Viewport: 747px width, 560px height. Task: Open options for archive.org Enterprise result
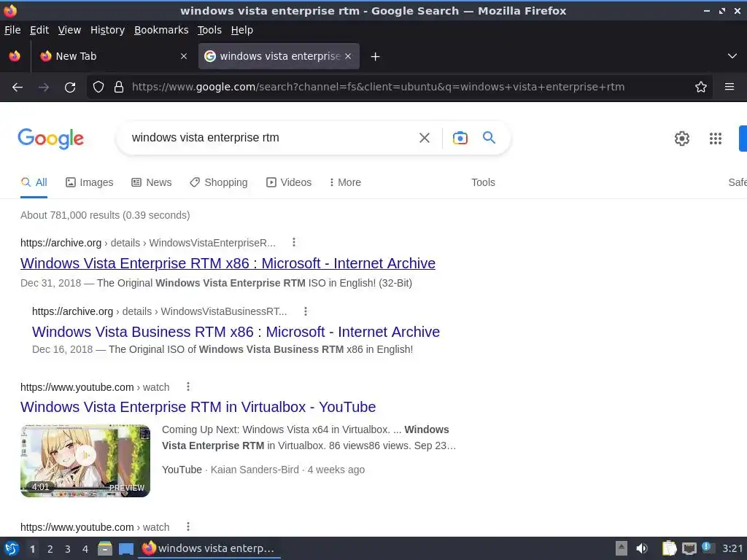294,242
